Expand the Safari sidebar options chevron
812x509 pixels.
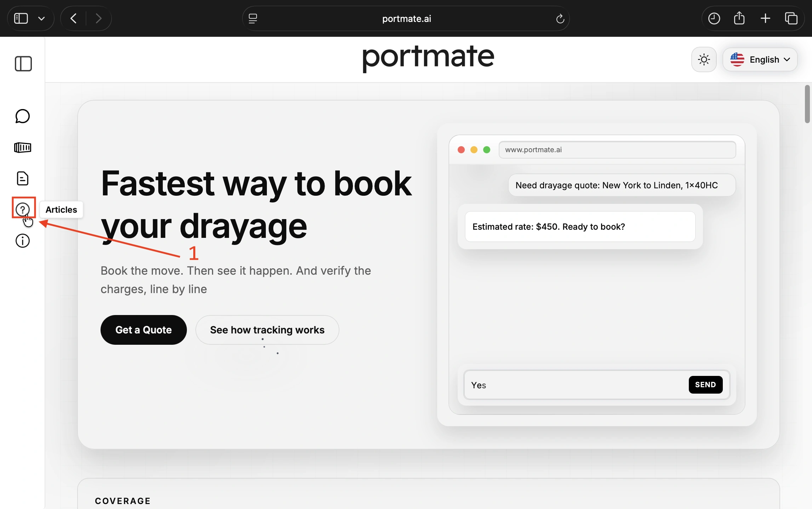(x=41, y=18)
